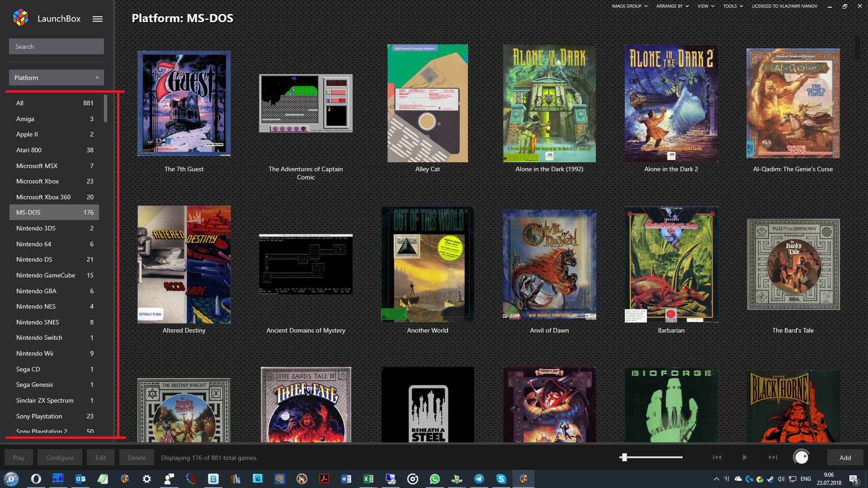Open Windows notification center

click(x=854, y=479)
